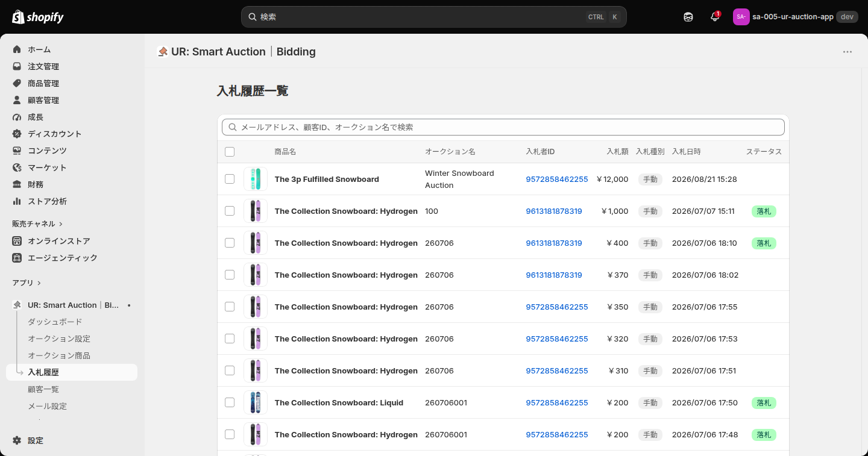Open bidder ID 9613181878319 in the ￥1,000 row
Image resolution: width=868 pixels, height=456 pixels.
554,211
